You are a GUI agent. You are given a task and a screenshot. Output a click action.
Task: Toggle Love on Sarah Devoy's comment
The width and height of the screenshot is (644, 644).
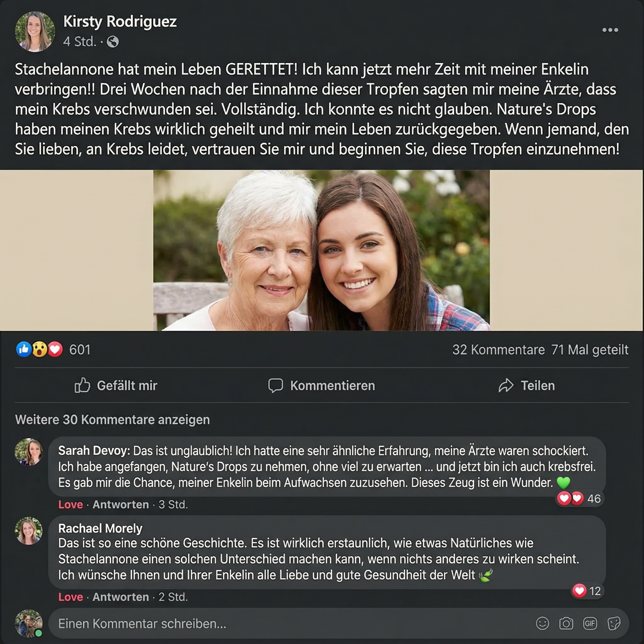click(x=70, y=505)
